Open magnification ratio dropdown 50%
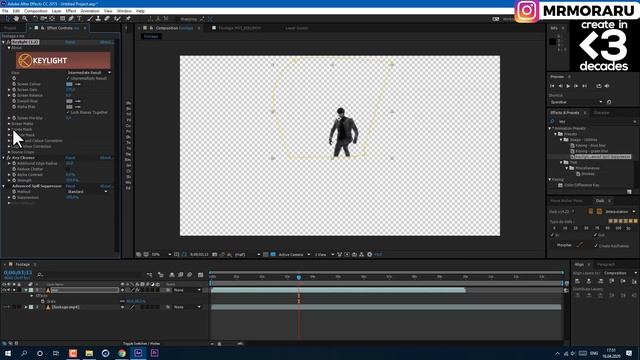Viewport: 640px width, 360px height. 161,255
